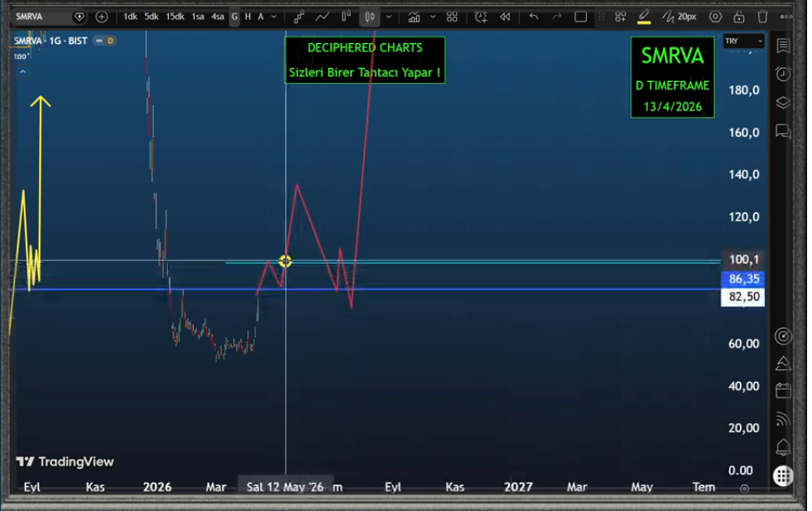The height and width of the screenshot is (511, 812).
Task: Select the 15dk interval tab
Action: (175, 17)
